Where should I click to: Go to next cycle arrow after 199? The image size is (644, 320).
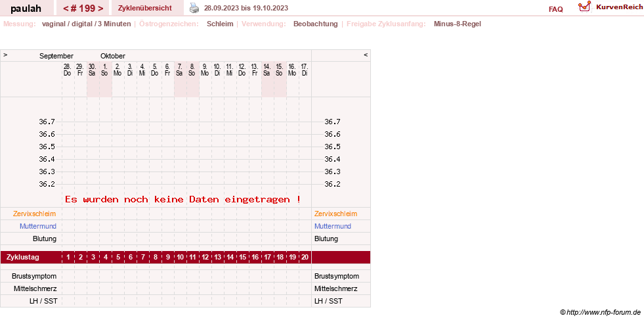pyautogui.click(x=100, y=9)
